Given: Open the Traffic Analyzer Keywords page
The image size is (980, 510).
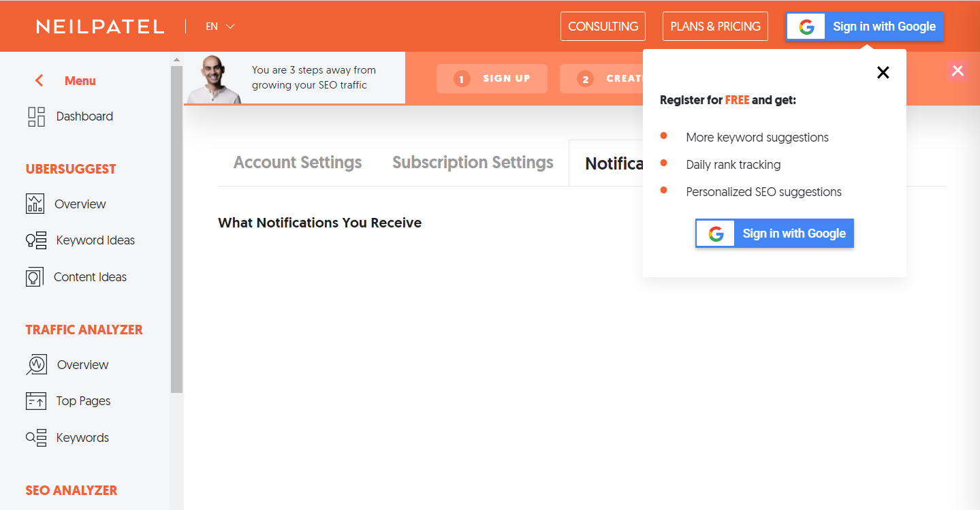Looking at the screenshot, I should click(82, 438).
